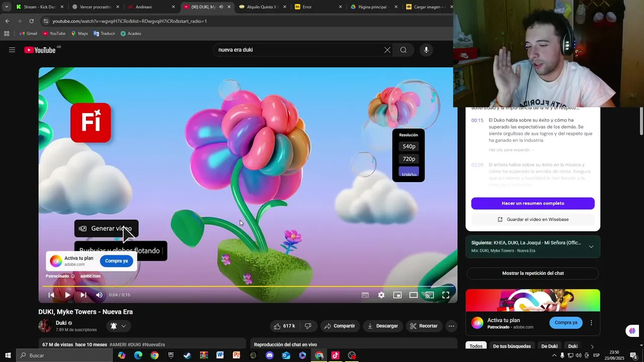Click Compra ya in the video ad overlay
644x362 pixels.
[x=117, y=261]
